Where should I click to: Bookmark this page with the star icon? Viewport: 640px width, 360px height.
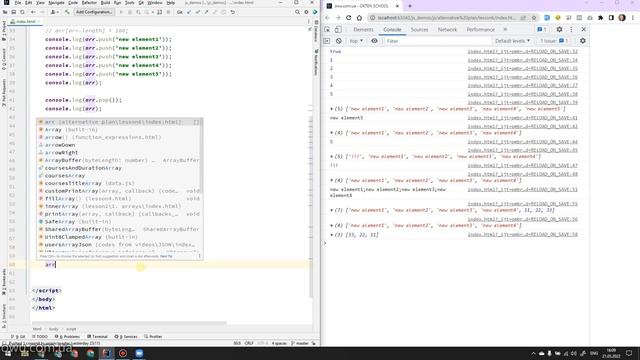tap(534, 18)
